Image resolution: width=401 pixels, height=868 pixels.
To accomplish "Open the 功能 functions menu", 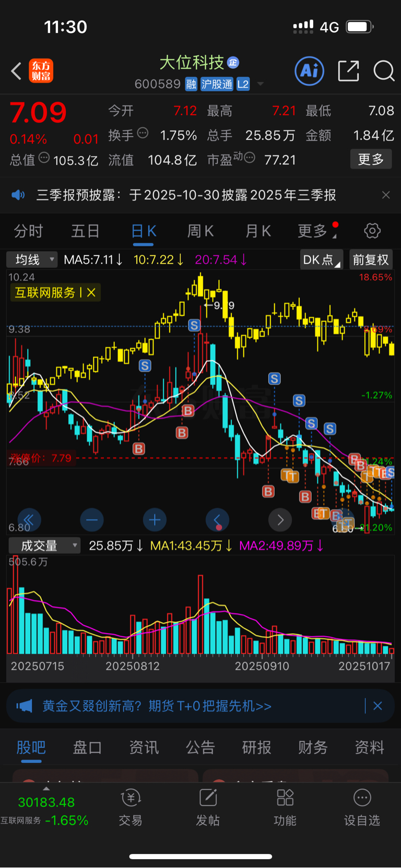I will [285, 807].
